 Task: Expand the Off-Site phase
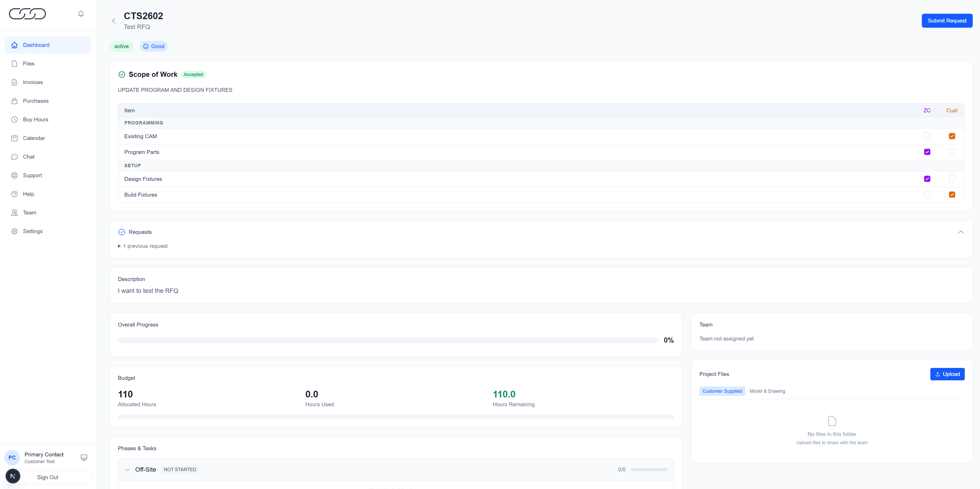pyautogui.click(x=127, y=470)
